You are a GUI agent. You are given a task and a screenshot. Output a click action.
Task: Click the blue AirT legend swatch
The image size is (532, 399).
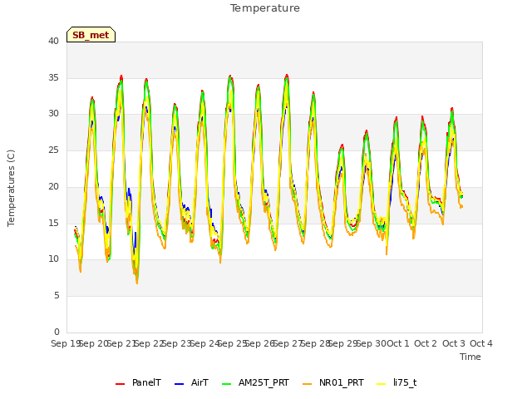pyautogui.click(x=179, y=384)
